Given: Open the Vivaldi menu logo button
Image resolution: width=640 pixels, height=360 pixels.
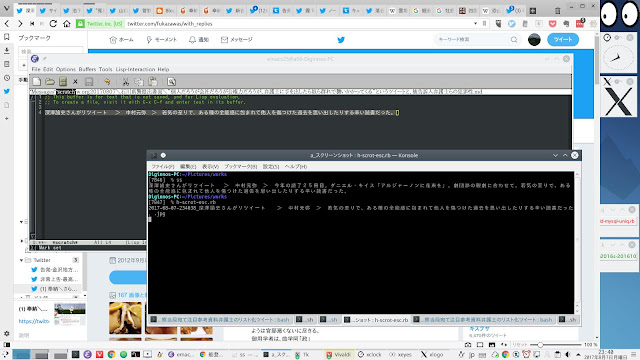Looking at the screenshot, I should 6,9.
